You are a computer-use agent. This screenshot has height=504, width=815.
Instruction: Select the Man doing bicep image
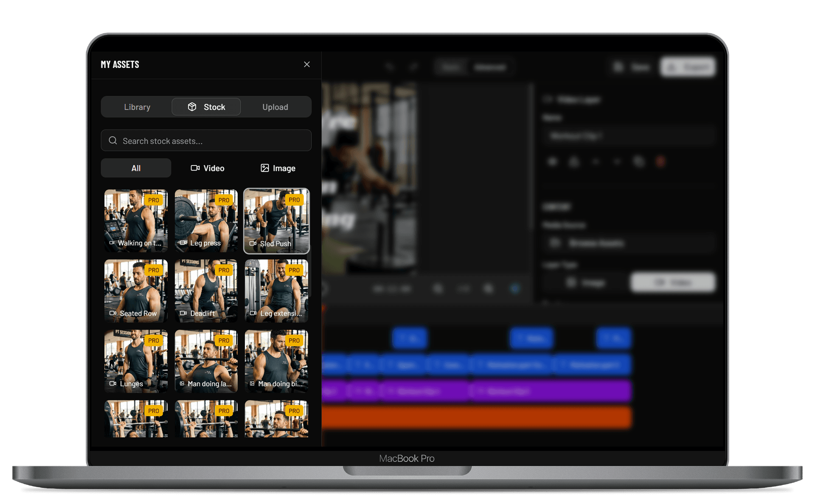pyautogui.click(x=276, y=361)
